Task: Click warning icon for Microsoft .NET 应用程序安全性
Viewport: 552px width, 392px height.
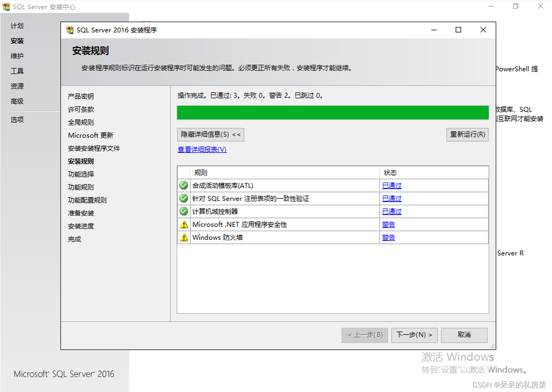Action: [x=184, y=224]
